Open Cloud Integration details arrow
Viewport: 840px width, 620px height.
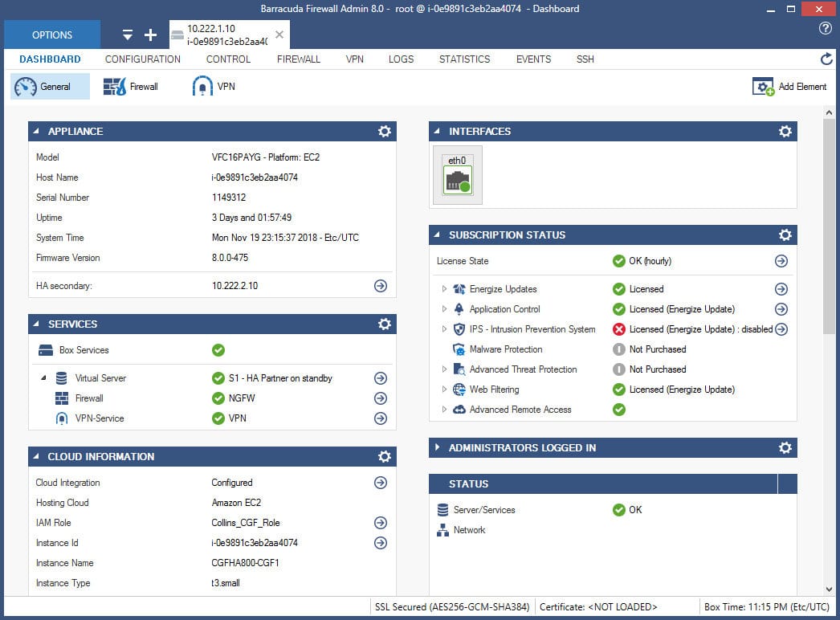click(381, 483)
